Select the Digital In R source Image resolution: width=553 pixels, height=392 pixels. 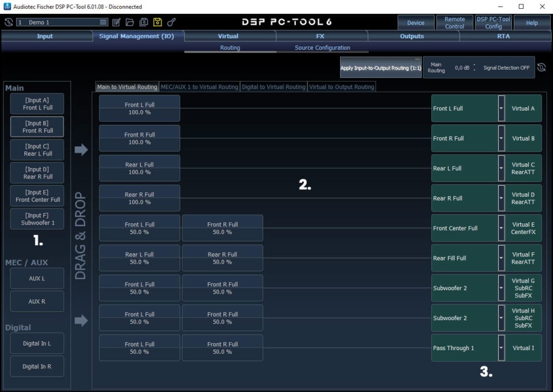(37, 366)
